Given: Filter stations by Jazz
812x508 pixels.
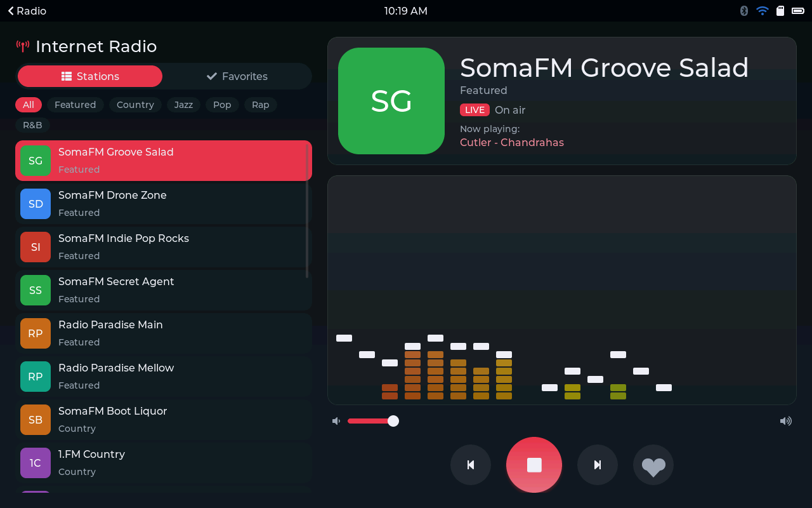Looking at the screenshot, I should click(183, 105).
